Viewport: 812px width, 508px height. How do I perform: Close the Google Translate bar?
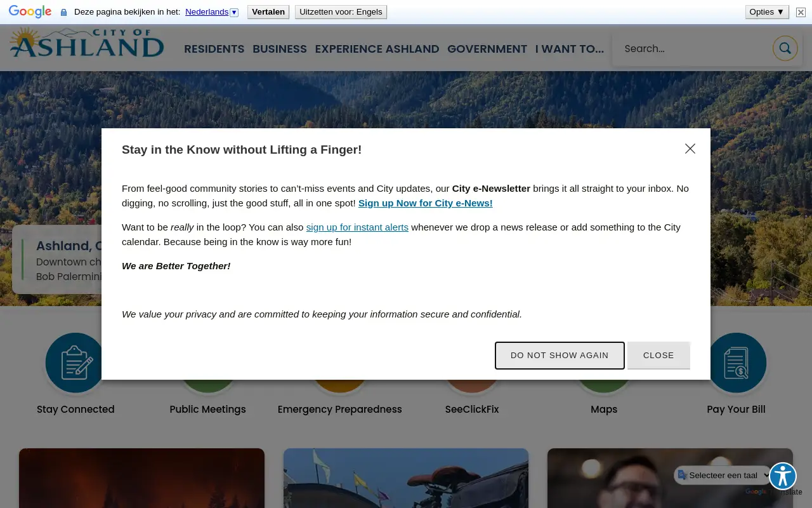[801, 12]
